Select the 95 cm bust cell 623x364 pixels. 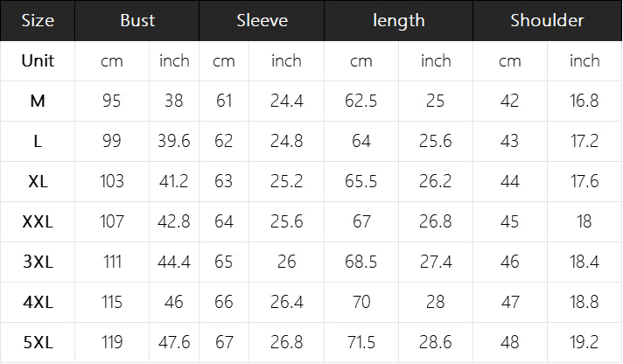pos(112,101)
